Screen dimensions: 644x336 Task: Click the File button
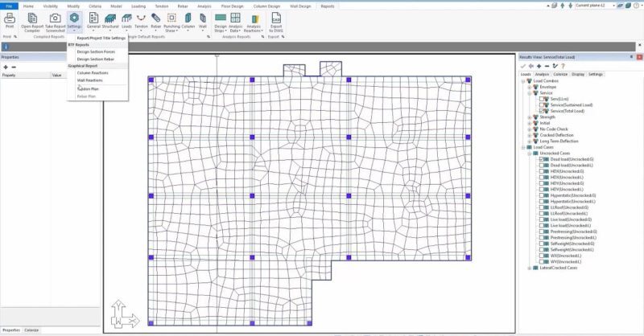click(9, 6)
